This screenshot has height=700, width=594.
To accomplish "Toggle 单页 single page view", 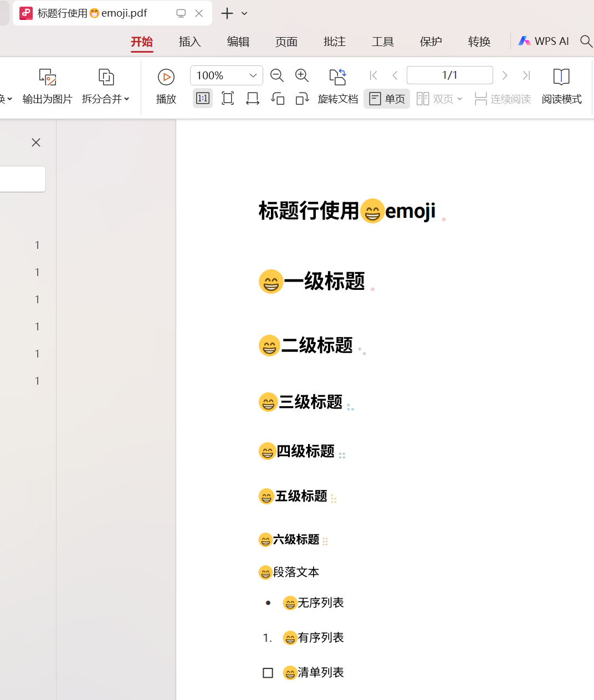I will coord(387,99).
